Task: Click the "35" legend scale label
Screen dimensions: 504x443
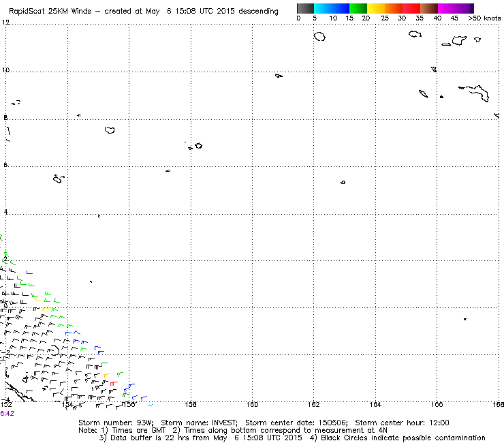Action: point(420,18)
